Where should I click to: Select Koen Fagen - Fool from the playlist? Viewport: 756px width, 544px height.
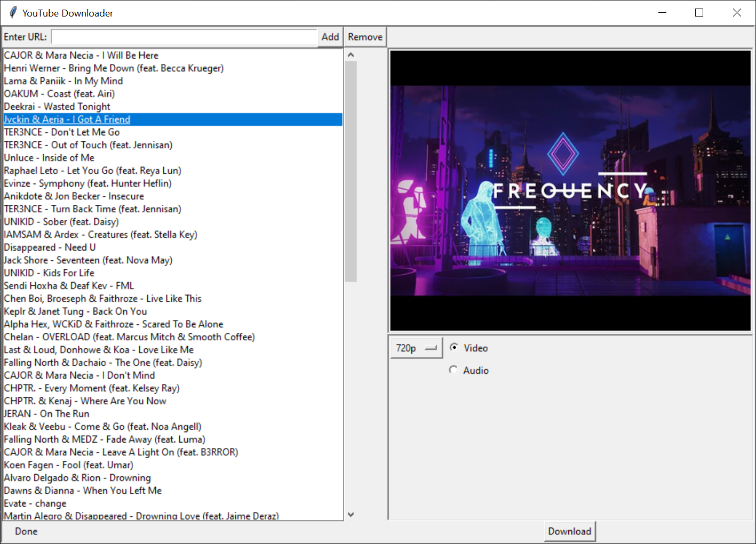68,465
